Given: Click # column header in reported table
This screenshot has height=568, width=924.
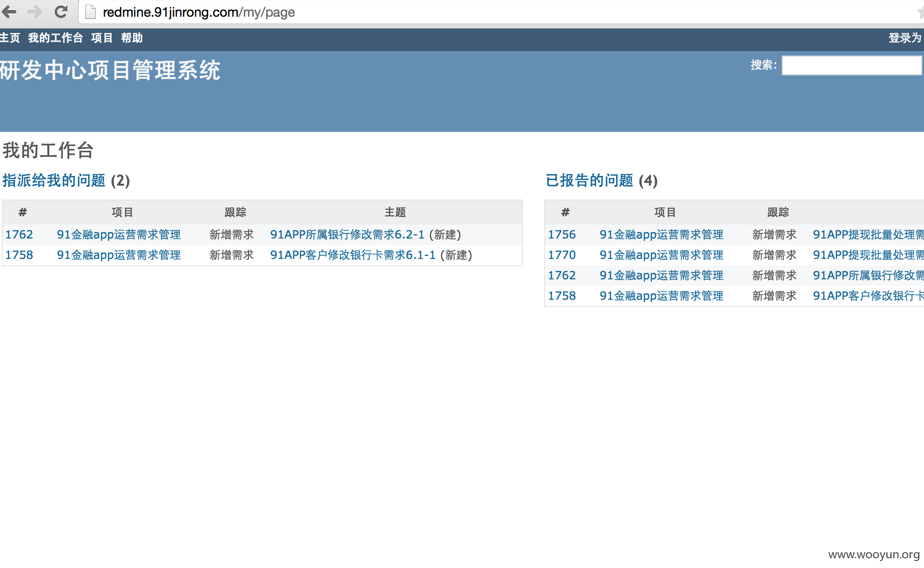Looking at the screenshot, I should coord(565,213).
